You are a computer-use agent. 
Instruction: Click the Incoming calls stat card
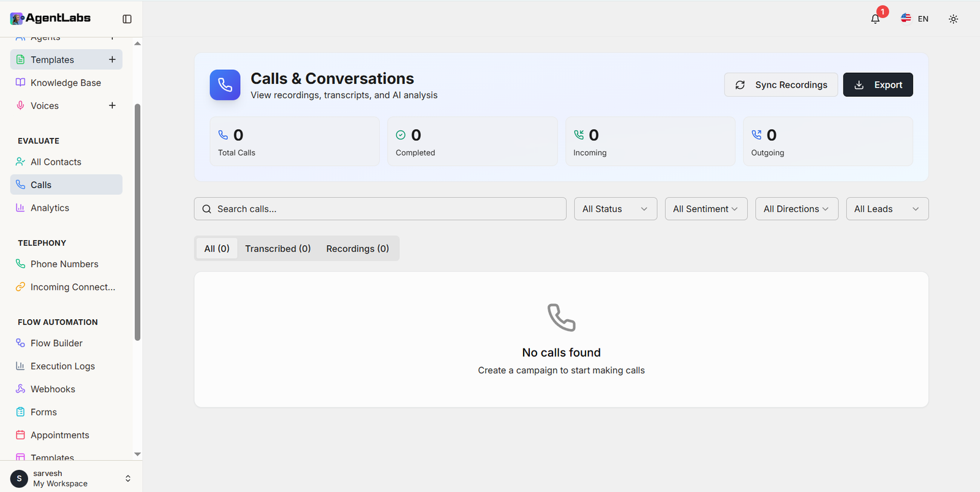pos(650,142)
